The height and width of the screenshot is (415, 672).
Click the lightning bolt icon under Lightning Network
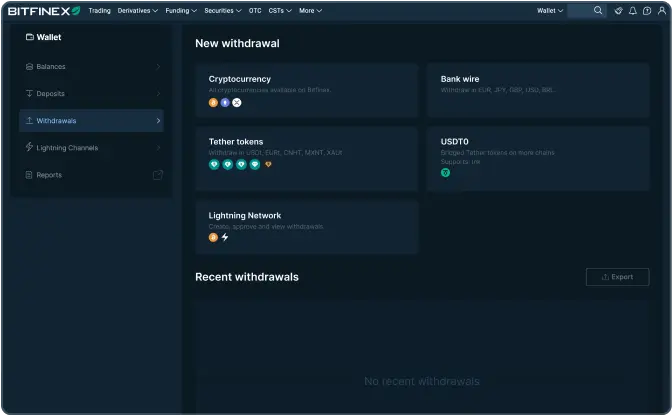coord(225,237)
